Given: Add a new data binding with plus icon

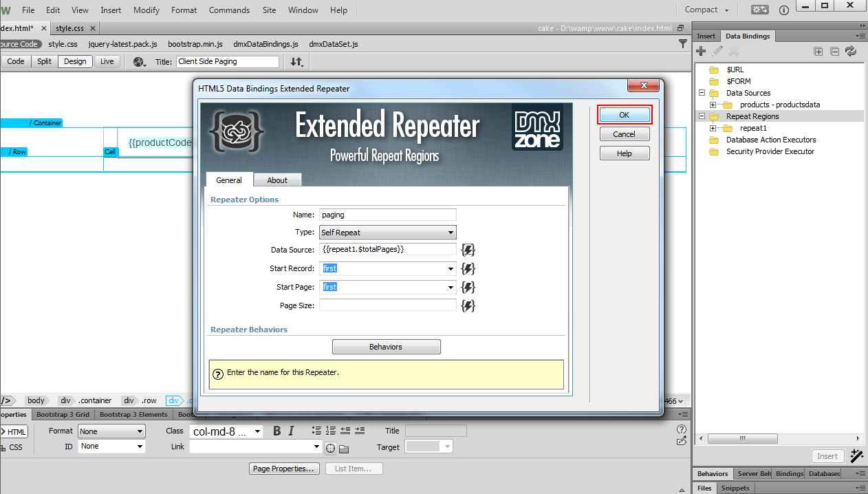Looking at the screenshot, I should [x=701, y=51].
